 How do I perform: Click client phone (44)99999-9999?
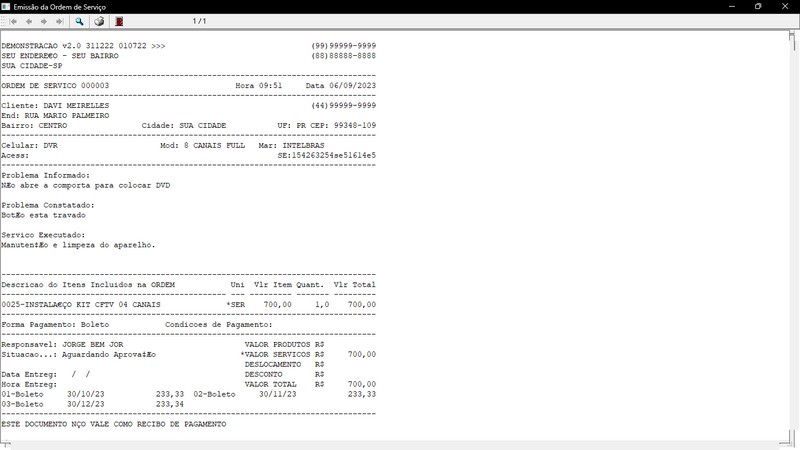(343, 106)
